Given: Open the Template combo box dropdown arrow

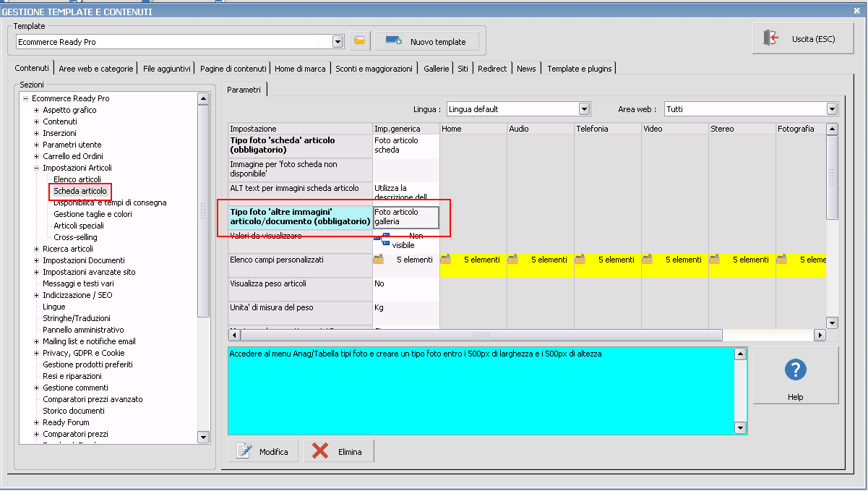Looking at the screenshot, I should (338, 42).
